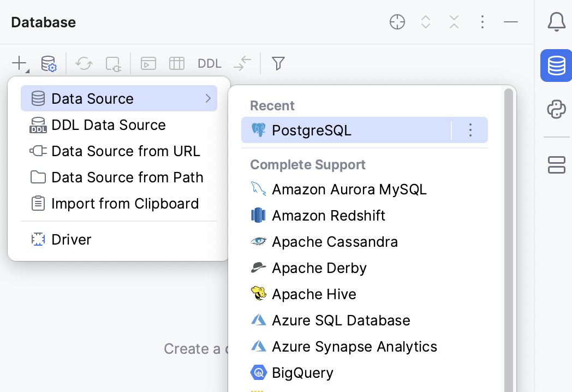Select the Driver menu entry
The image size is (572, 392).
71,239
